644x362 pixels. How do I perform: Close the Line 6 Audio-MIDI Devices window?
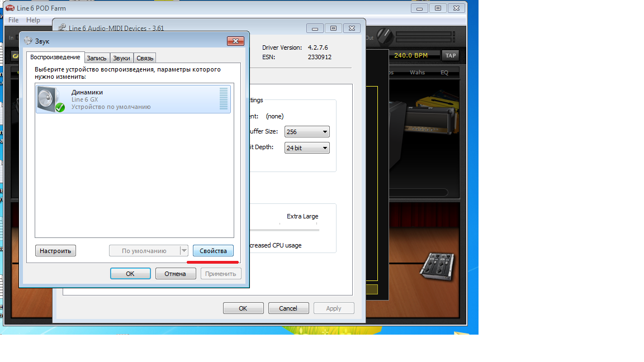352,28
